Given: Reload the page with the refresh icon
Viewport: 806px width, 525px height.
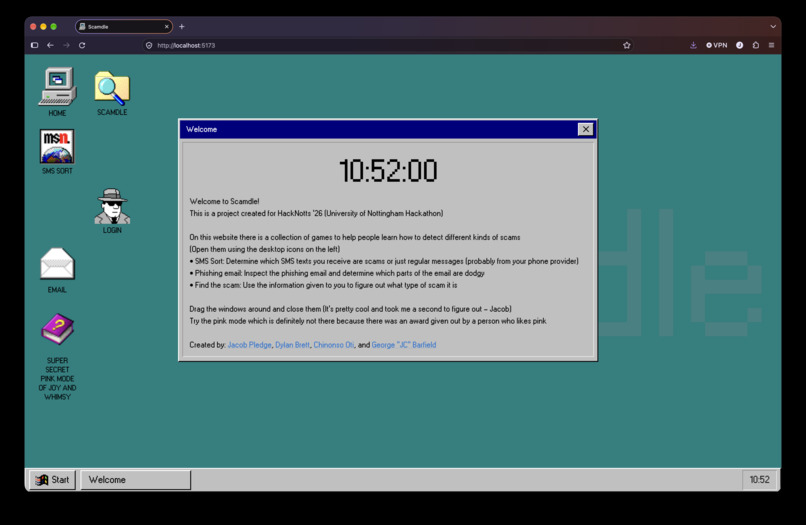Looking at the screenshot, I should pos(82,45).
